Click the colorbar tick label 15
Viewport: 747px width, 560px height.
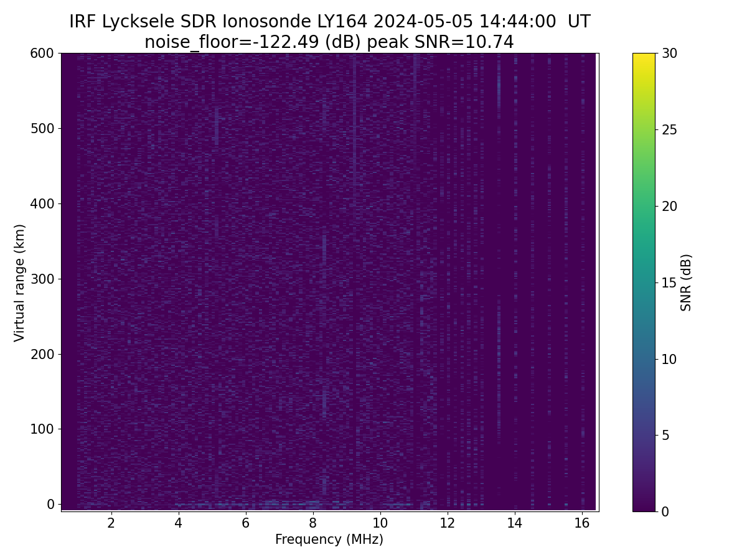670,282
